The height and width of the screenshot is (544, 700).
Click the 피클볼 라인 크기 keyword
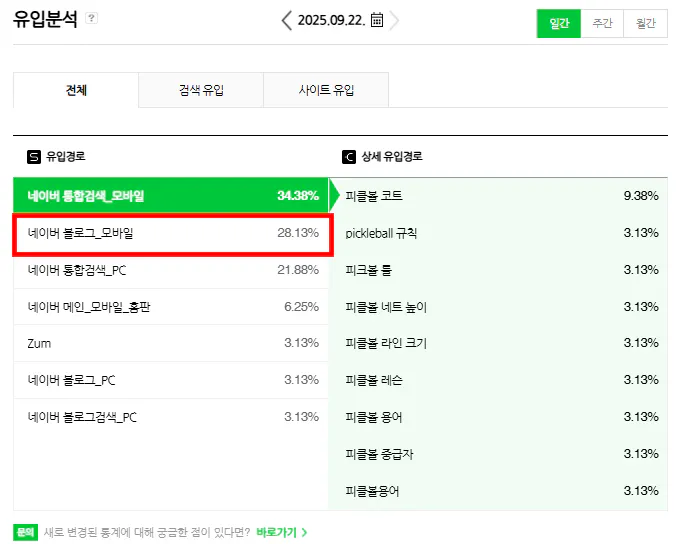(386, 343)
